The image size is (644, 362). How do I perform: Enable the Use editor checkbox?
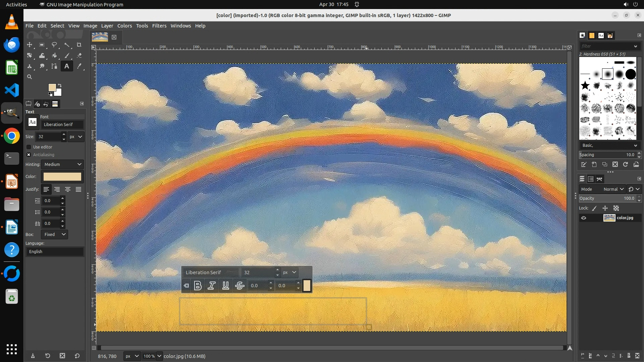pyautogui.click(x=29, y=147)
